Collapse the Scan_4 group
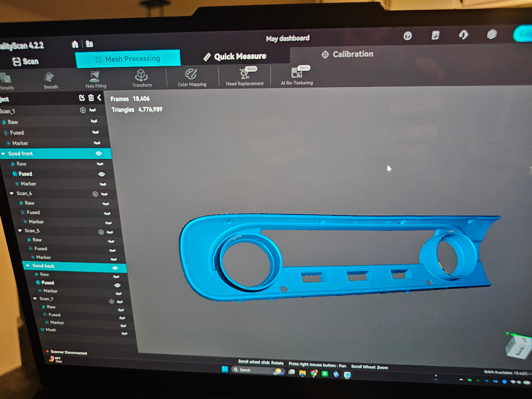This screenshot has width=532, height=399. (x=12, y=193)
